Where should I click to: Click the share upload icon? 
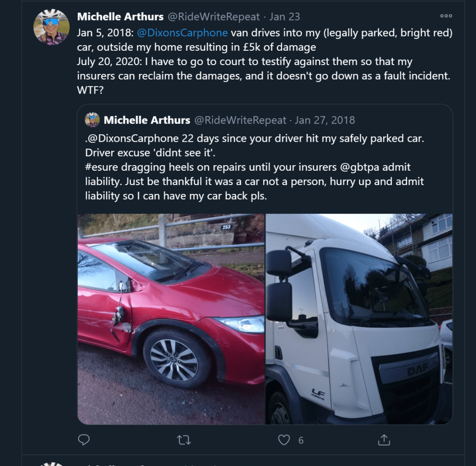pos(384,439)
